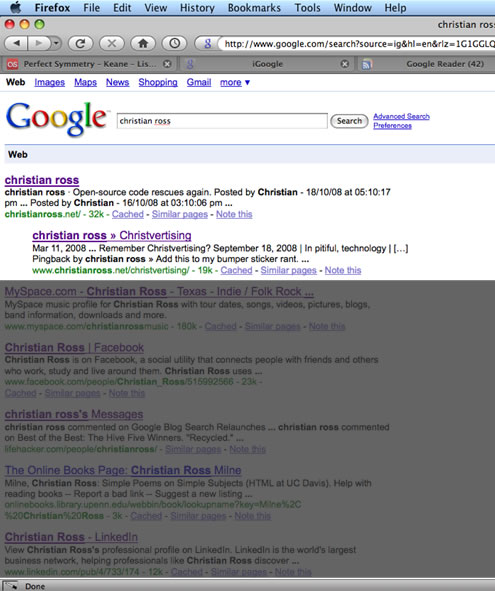The height and width of the screenshot is (591, 495).
Task: Open the Maps link
Action: (x=85, y=82)
